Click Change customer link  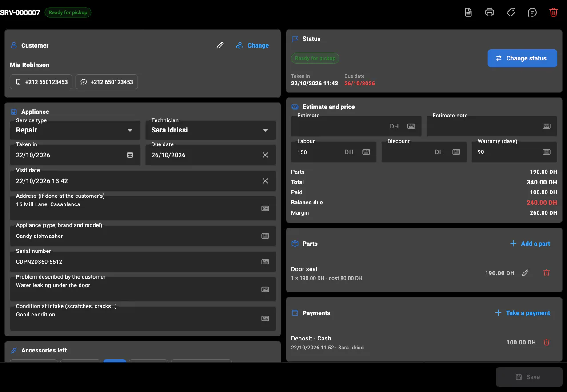point(252,45)
